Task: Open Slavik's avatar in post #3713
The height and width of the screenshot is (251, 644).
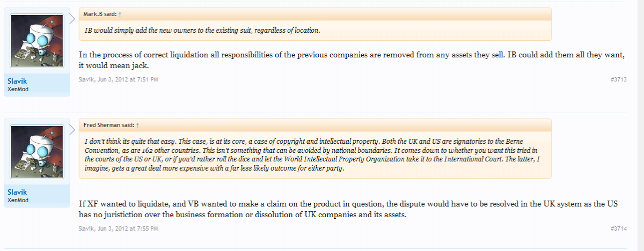Action: click(x=41, y=42)
